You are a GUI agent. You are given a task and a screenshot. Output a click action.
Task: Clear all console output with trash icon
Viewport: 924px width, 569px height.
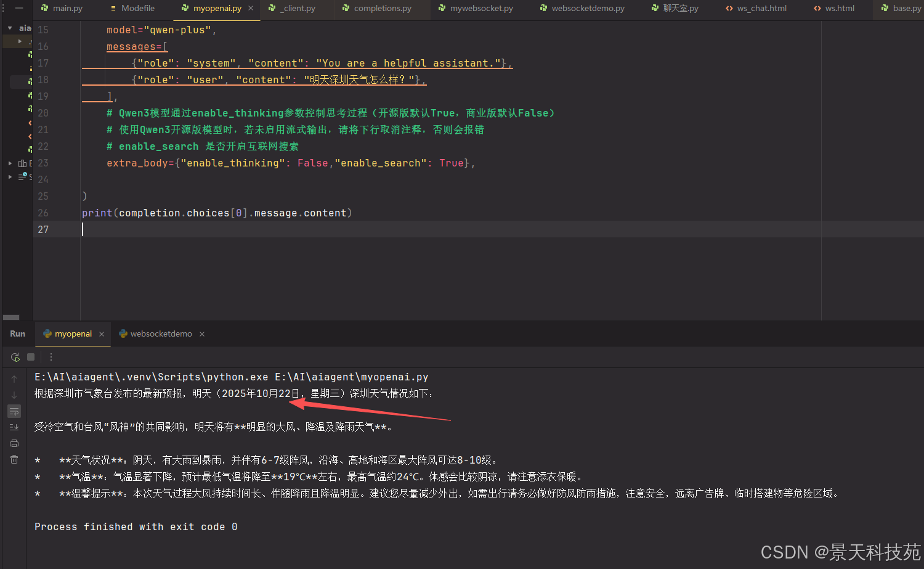[14, 459]
